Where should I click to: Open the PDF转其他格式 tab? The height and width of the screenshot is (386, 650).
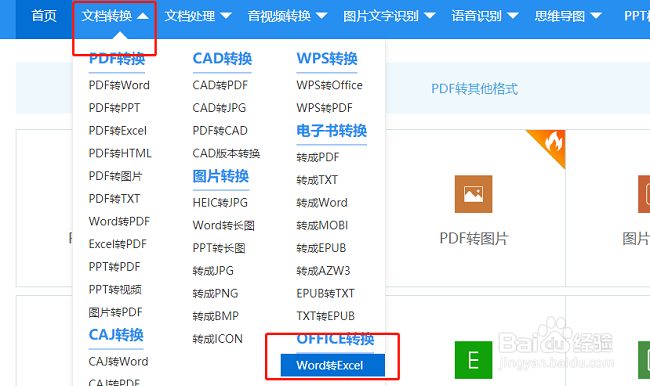pyautogui.click(x=474, y=89)
